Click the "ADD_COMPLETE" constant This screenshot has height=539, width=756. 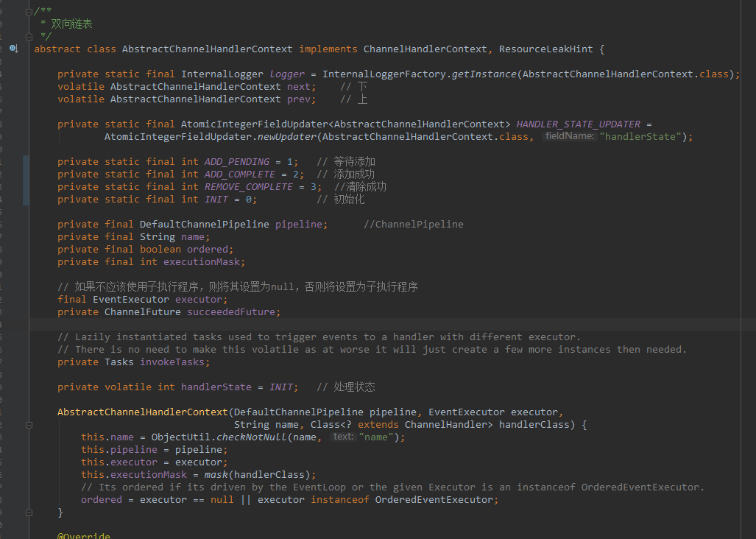click(240, 175)
